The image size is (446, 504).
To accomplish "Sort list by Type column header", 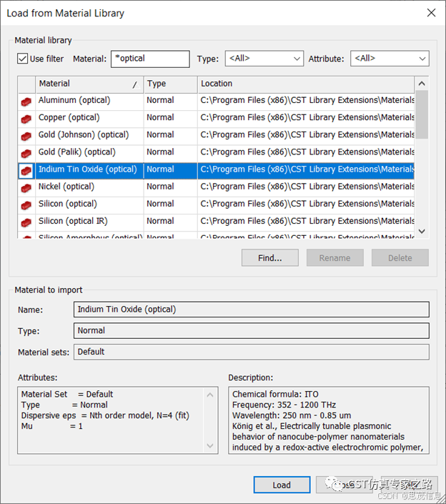I will click(171, 84).
